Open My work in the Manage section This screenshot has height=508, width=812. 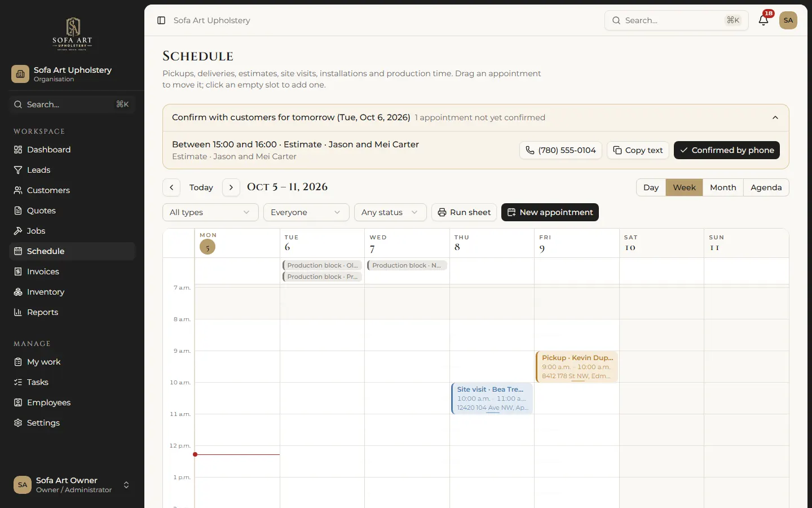coord(72,362)
